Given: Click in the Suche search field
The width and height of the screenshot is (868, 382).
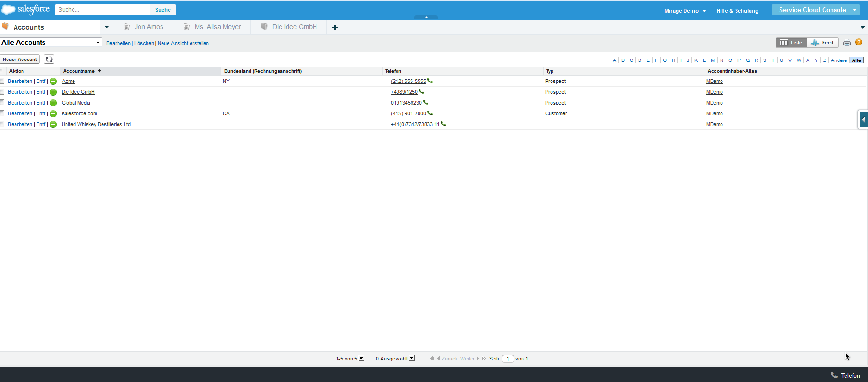Looking at the screenshot, I should pyautogui.click(x=103, y=10).
